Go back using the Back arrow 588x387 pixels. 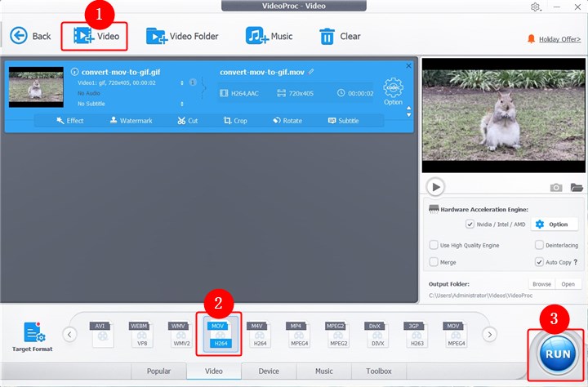pos(30,36)
